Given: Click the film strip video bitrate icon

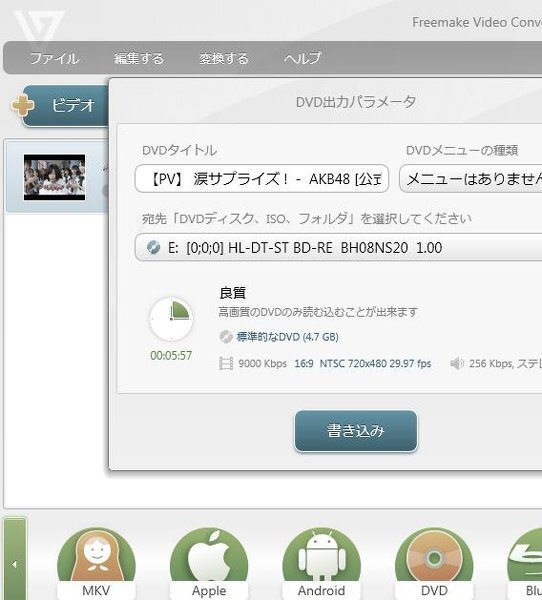Looking at the screenshot, I should (x=226, y=364).
